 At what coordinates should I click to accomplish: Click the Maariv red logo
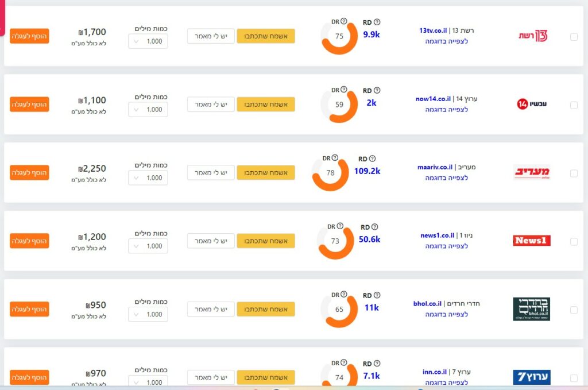click(532, 172)
